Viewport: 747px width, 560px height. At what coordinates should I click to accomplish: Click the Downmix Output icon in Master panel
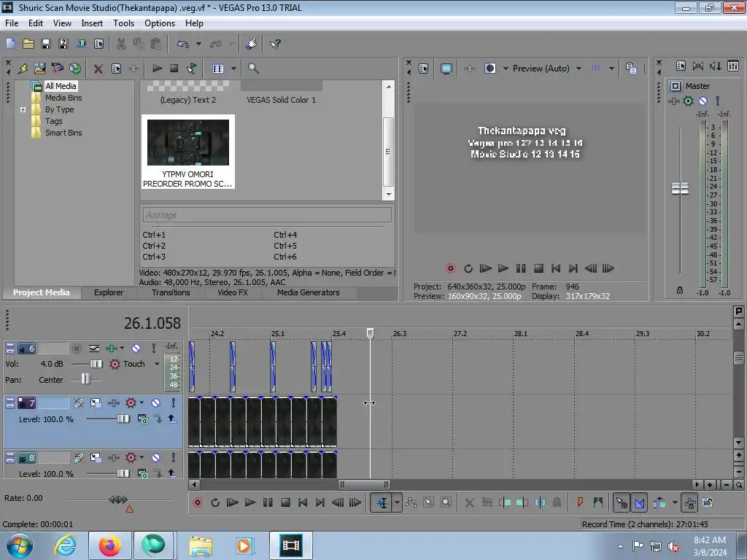[698, 66]
